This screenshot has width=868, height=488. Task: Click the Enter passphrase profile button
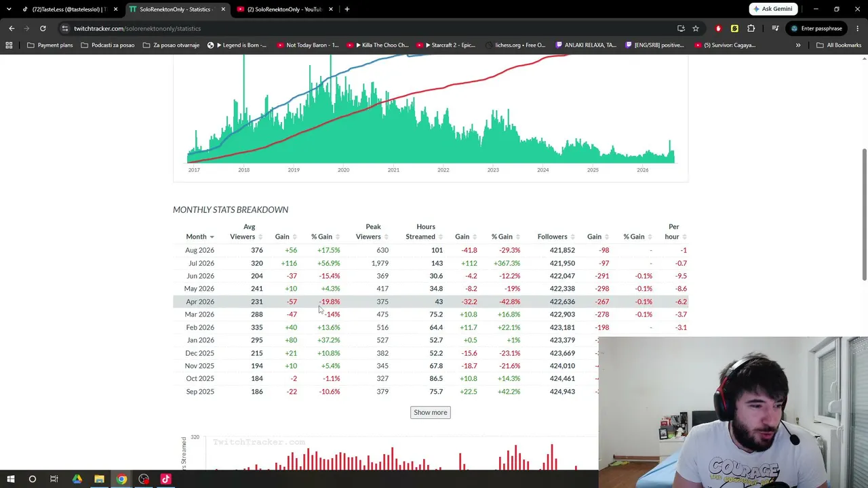point(816,28)
